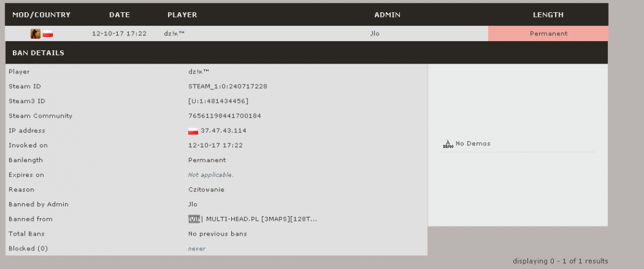Image resolution: width=644 pixels, height=269 pixels.
Task: Click the VIP tag icon in Banned from
Action: 193,219
